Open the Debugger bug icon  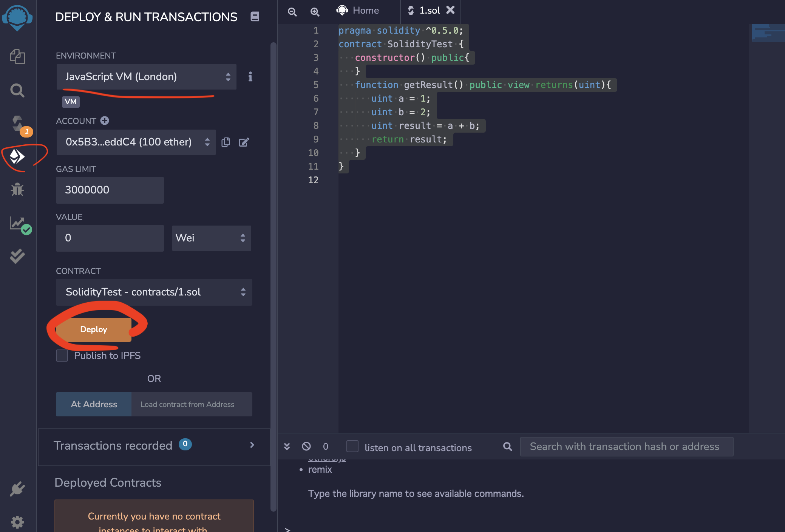[17, 189]
